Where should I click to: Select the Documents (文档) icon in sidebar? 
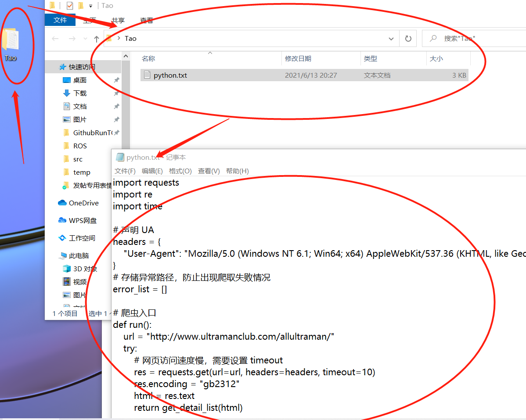67,106
